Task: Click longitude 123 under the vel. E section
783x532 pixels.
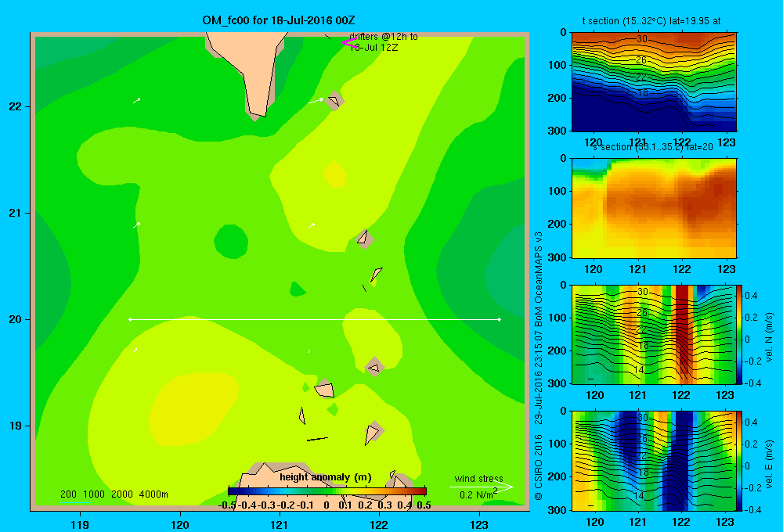Action: [x=725, y=522]
